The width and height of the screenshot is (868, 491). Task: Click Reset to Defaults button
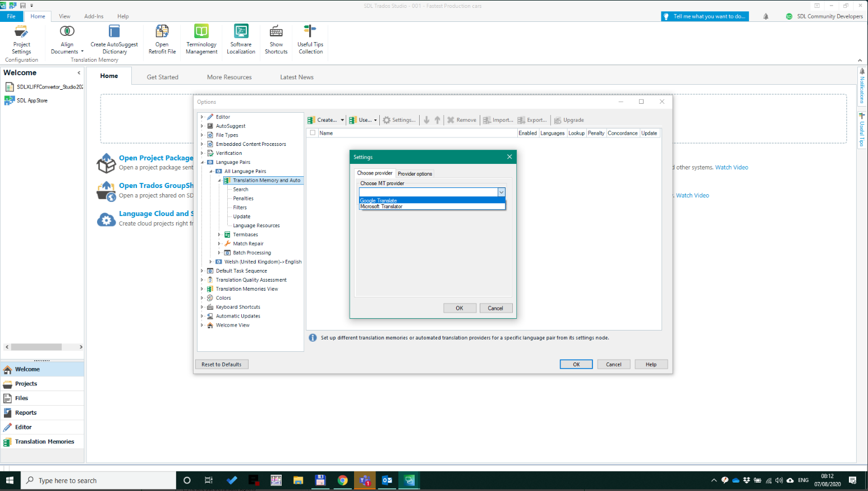pyautogui.click(x=221, y=364)
